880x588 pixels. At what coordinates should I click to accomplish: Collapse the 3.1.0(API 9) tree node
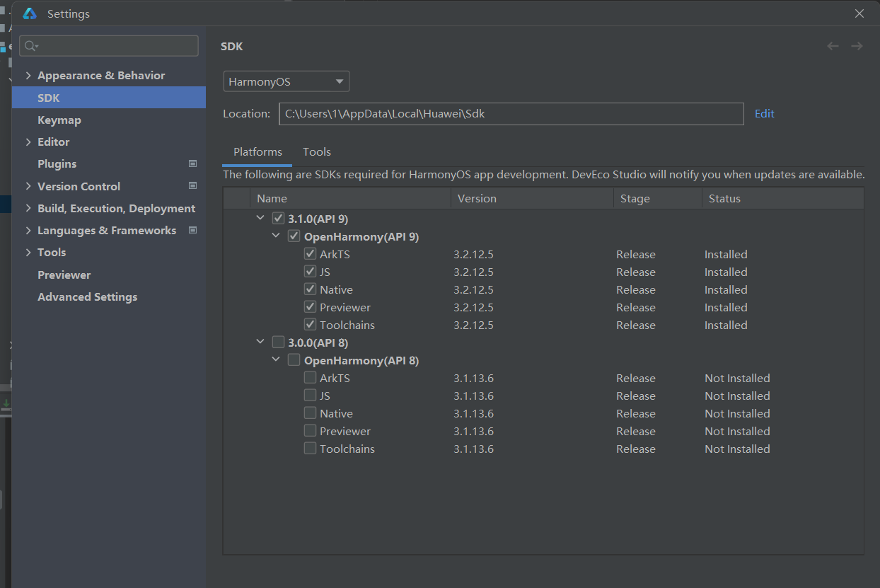tap(261, 219)
